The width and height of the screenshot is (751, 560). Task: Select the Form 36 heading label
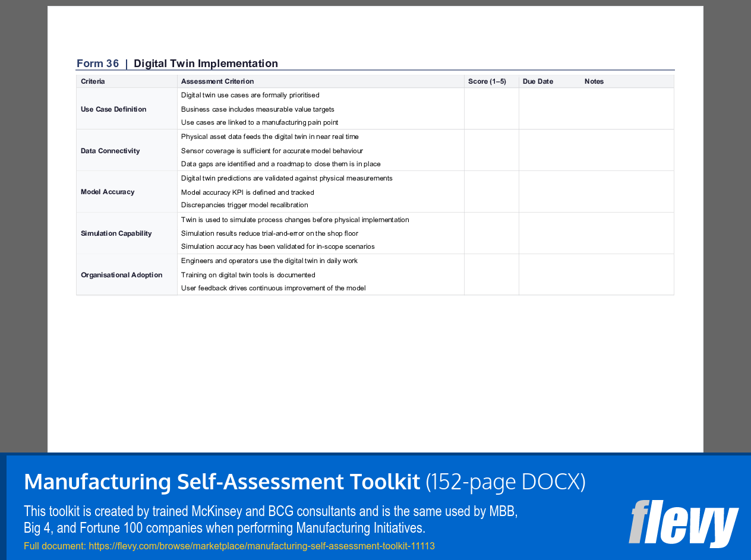[97, 63]
